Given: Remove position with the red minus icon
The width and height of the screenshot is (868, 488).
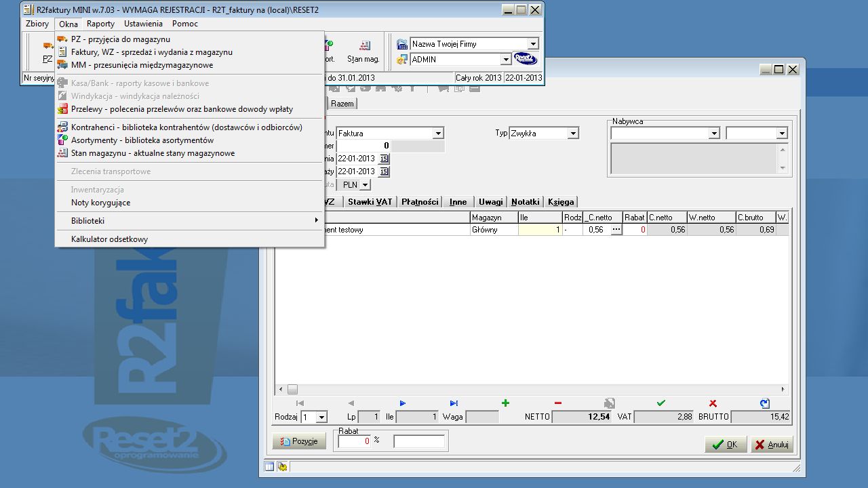Looking at the screenshot, I should pos(557,403).
